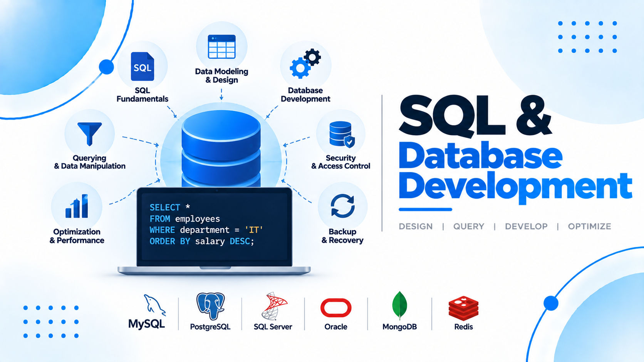
Task: Click the 'DESIGN' tagline word
Action: 416,226
